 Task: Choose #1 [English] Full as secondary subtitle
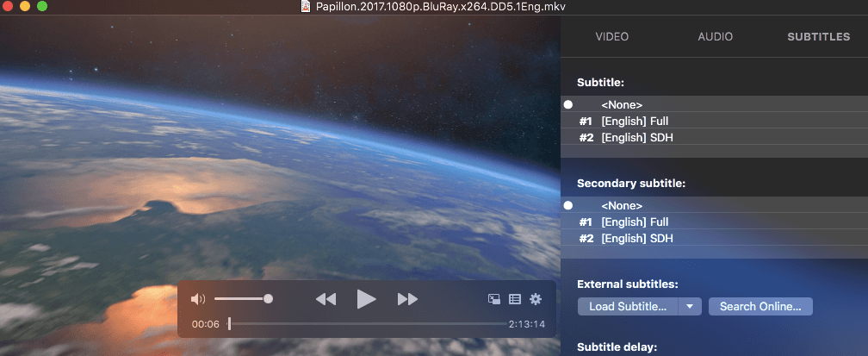tap(714, 222)
